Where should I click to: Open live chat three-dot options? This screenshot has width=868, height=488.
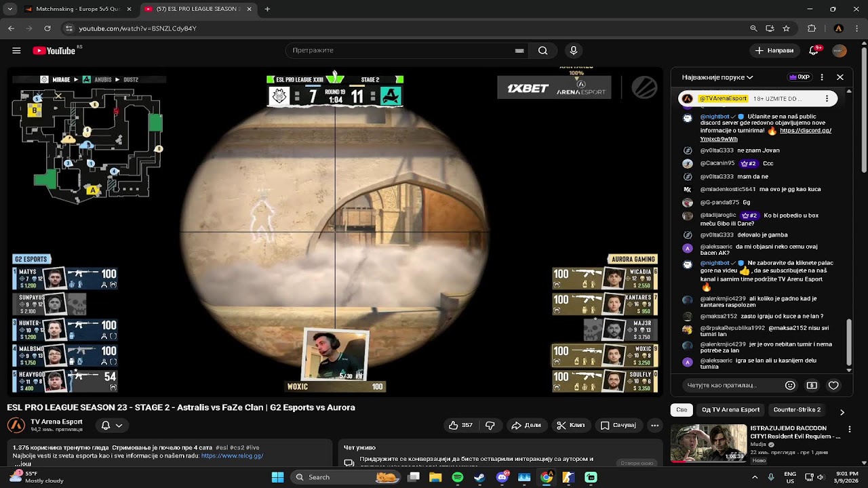(822, 77)
